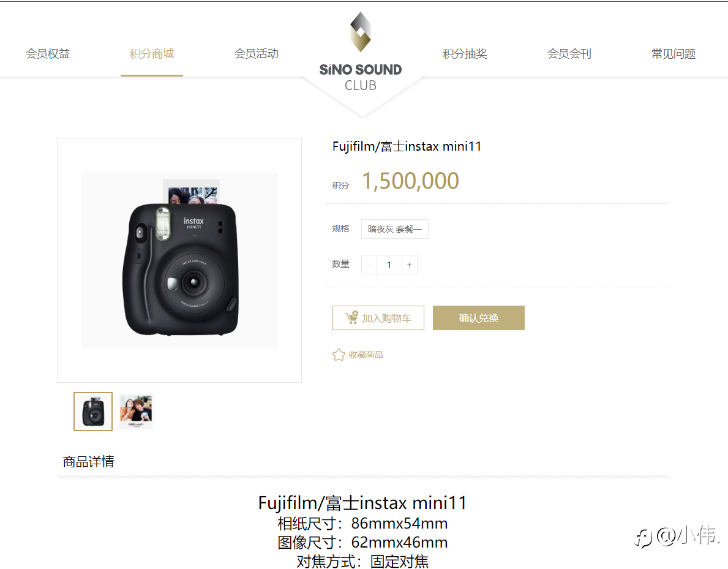Switch to the 积分商城 tab

click(152, 54)
